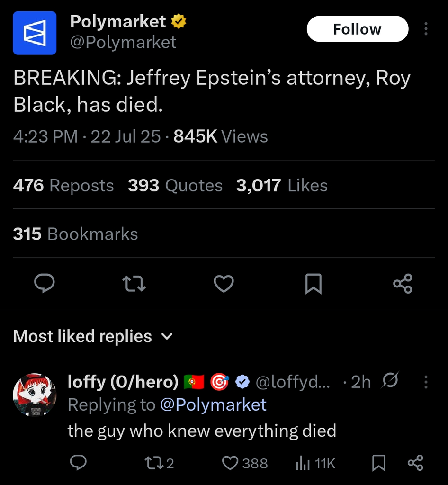Repost loffy's reply with 2 reposts
The width and height of the screenshot is (448, 485).
click(159, 463)
